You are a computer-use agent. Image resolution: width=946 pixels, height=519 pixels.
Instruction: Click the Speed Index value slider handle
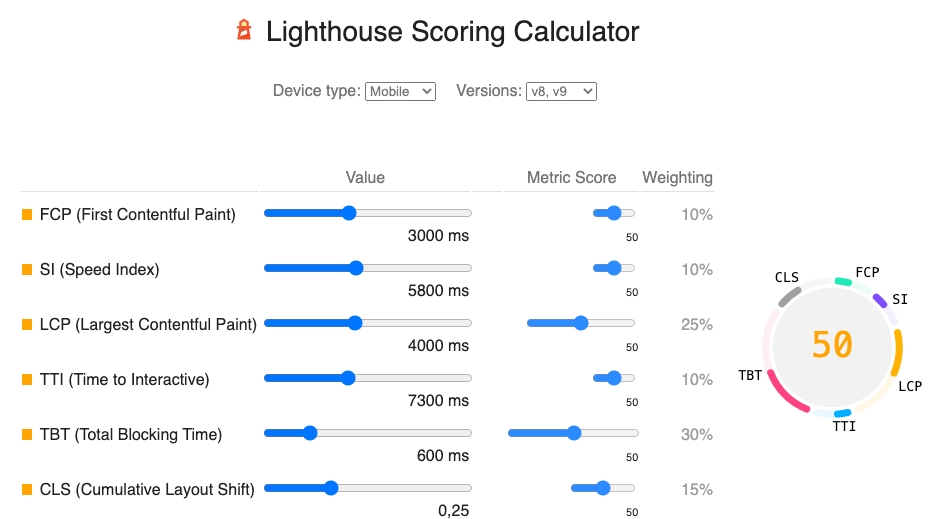click(x=356, y=268)
